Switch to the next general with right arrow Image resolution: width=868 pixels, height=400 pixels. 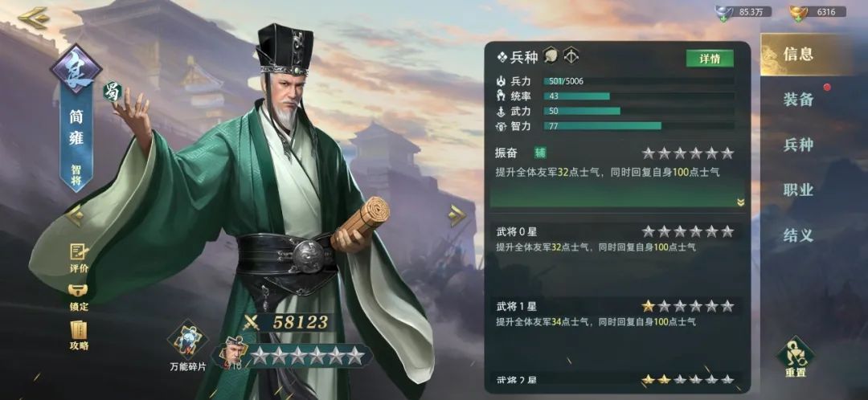[x=457, y=216]
